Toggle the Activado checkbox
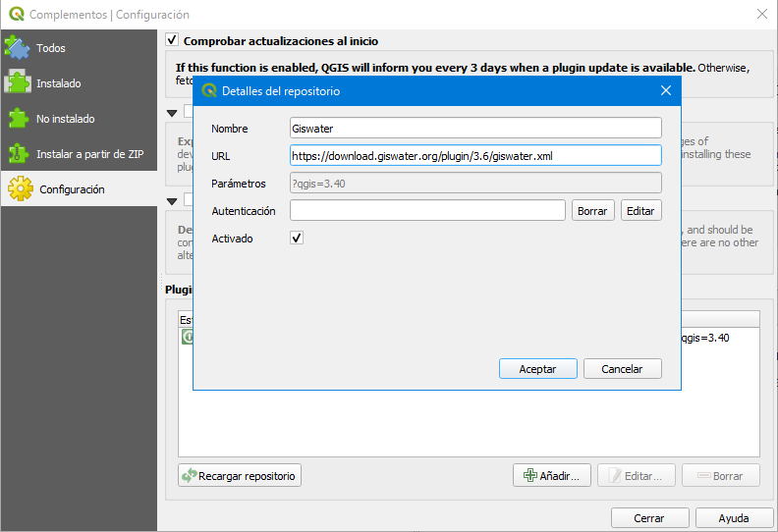 (x=297, y=239)
